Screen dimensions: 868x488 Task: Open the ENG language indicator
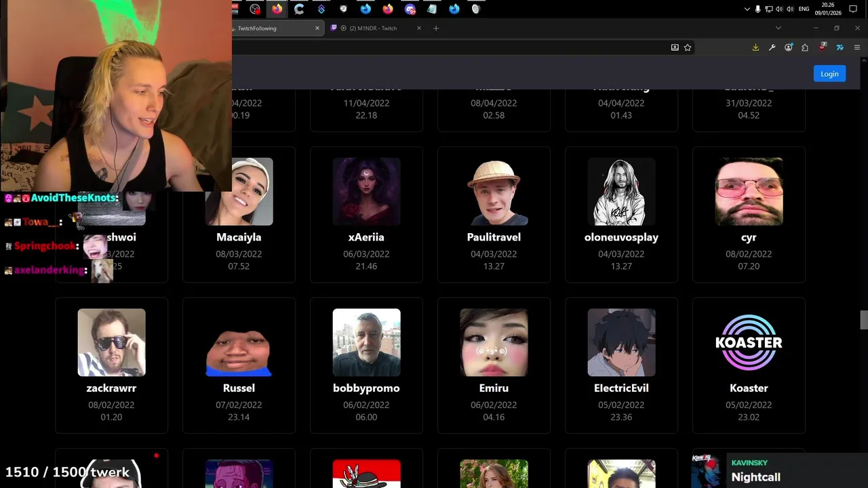point(804,9)
